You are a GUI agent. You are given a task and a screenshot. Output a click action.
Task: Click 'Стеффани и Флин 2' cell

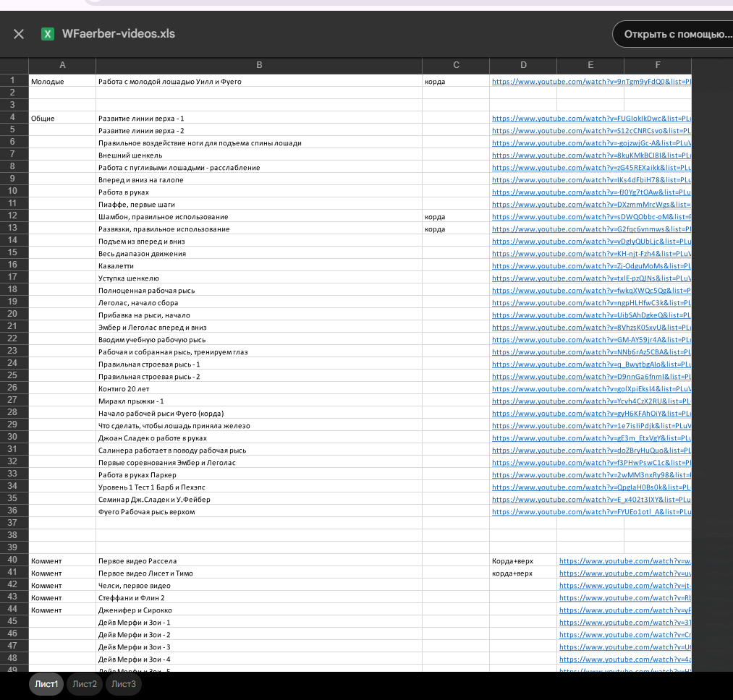pyautogui.click(x=259, y=597)
